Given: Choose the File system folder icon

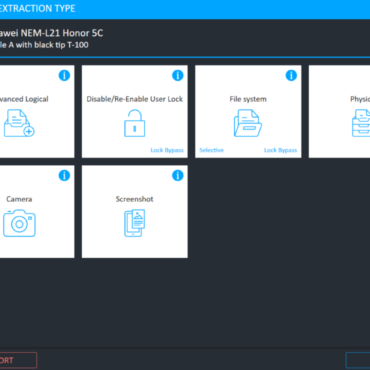Looking at the screenshot, I should click(248, 123).
